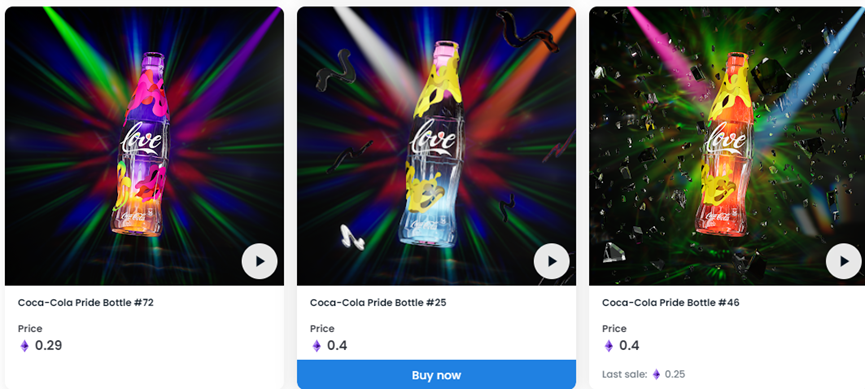This screenshot has height=389, width=865.
Task: Click the Last sale 0.25 text
Action: [x=643, y=374]
